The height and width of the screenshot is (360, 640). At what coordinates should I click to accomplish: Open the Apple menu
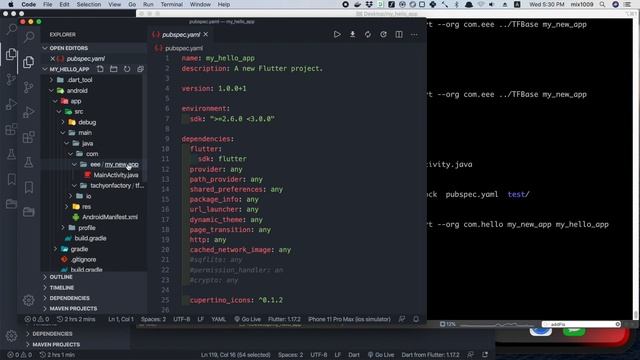[11, 4]
